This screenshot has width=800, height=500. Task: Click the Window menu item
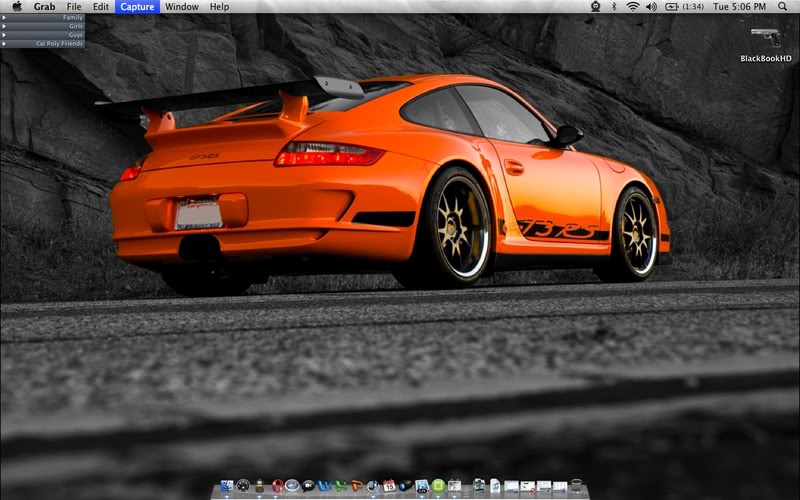click(181, 7)
